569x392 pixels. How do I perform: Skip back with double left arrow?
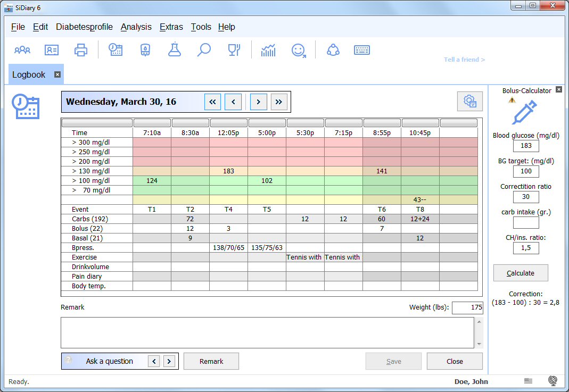coord(212,101)
